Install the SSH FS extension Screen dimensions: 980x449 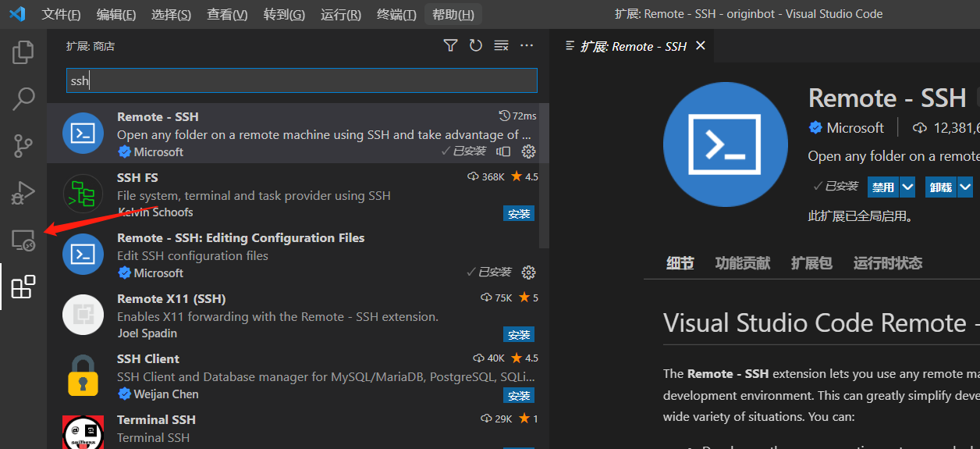click(x=519, y=213)
